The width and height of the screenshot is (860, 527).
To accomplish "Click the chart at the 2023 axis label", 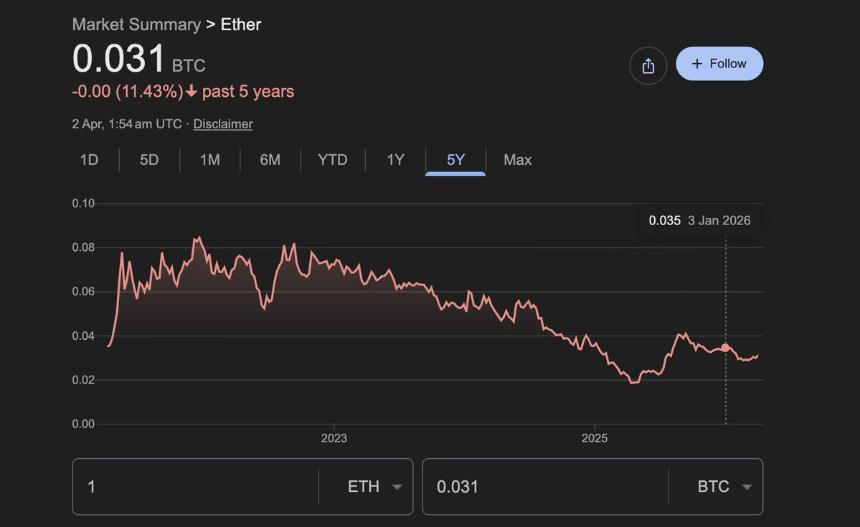I will click(334, 438).
